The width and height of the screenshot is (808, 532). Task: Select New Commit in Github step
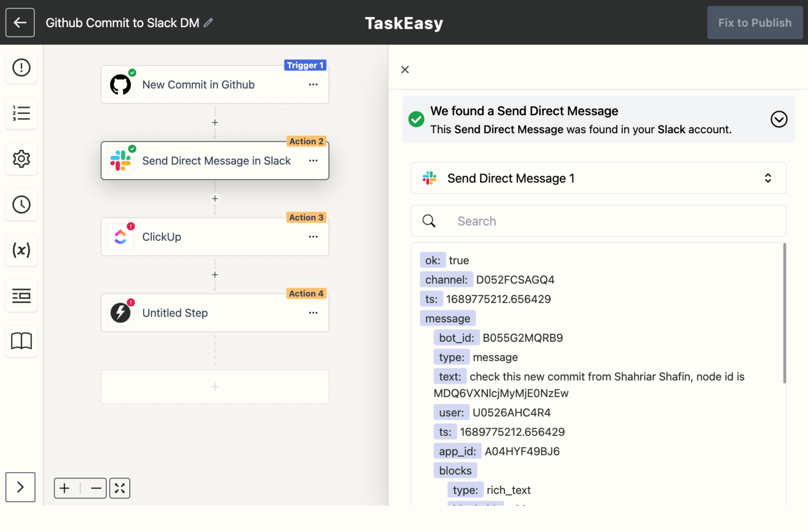tap(215, 85)
